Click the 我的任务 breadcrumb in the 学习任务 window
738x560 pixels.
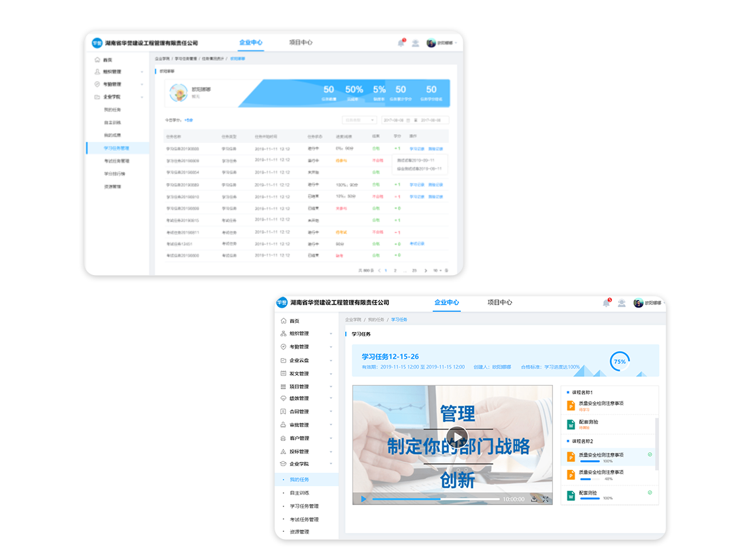click(x=376, y=320)
